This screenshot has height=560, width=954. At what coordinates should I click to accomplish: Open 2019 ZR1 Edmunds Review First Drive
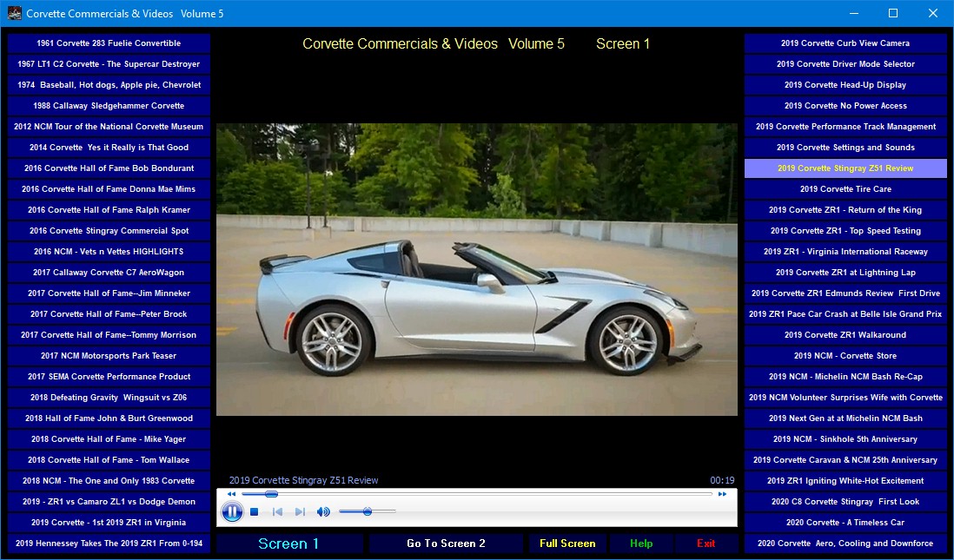[x=845, y=293]
